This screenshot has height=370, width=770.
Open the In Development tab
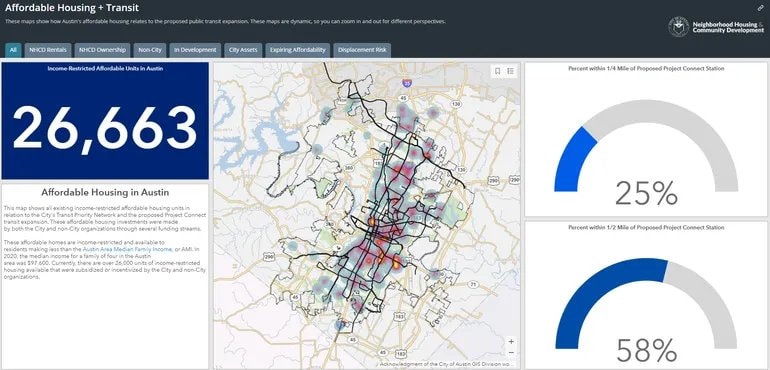coord(195,50)
